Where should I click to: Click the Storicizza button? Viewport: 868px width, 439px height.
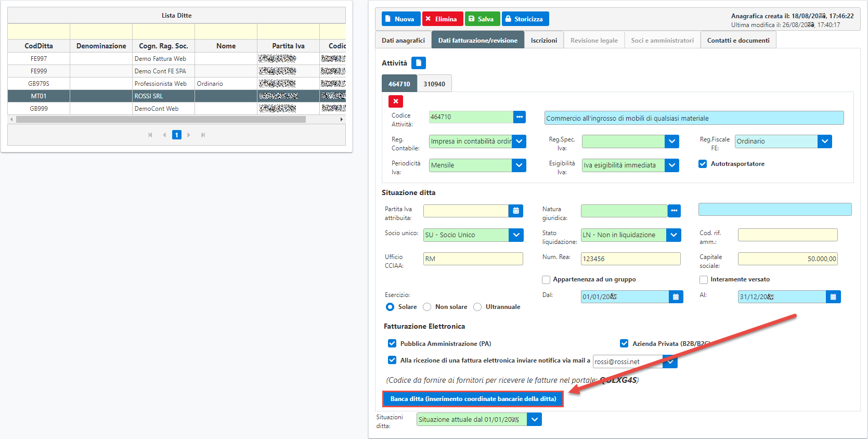[x=525, y=19]
